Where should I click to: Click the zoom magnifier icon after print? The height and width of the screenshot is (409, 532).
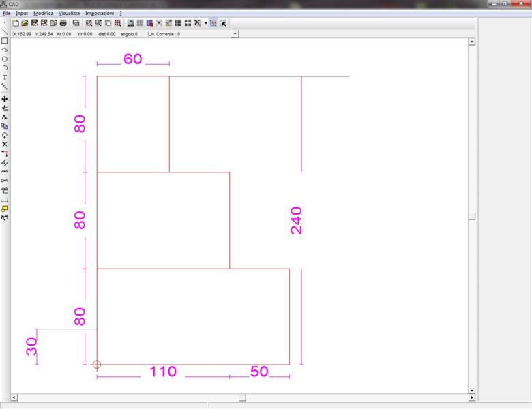89,23
